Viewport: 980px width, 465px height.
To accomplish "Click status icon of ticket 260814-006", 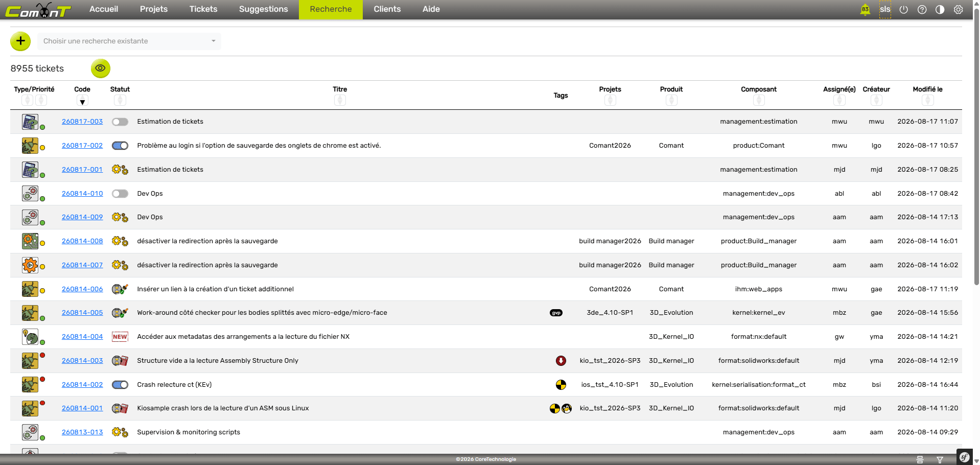I will [120, 289].
